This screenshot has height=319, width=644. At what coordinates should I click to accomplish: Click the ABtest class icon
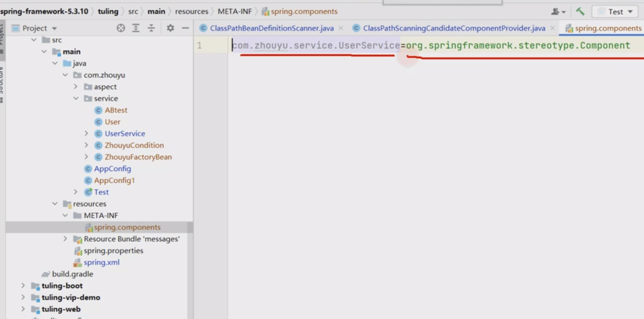(x=98, y=110)
